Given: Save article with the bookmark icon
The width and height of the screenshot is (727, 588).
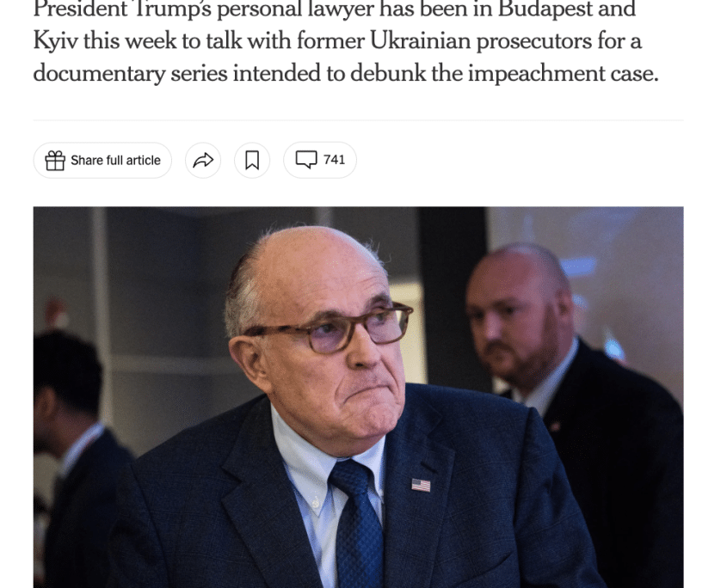Looking at the screenshot, I should 252,160.
